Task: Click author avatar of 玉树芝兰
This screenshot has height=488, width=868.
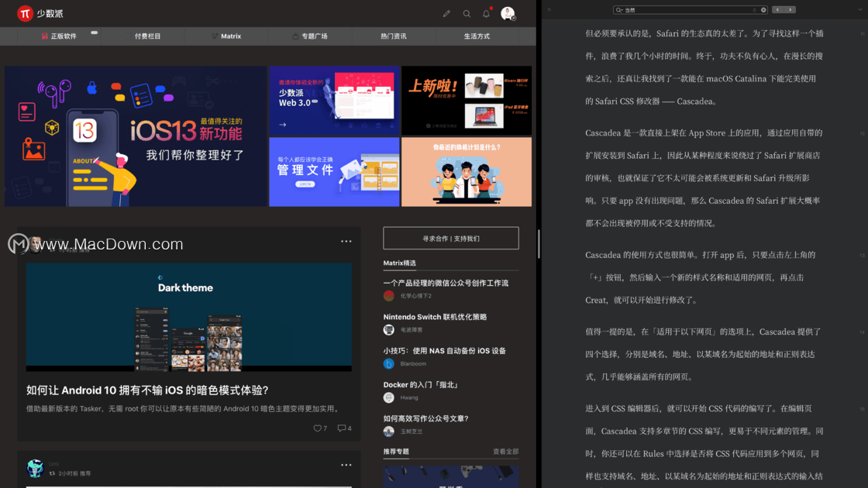Action: click(x=388, y=431)
